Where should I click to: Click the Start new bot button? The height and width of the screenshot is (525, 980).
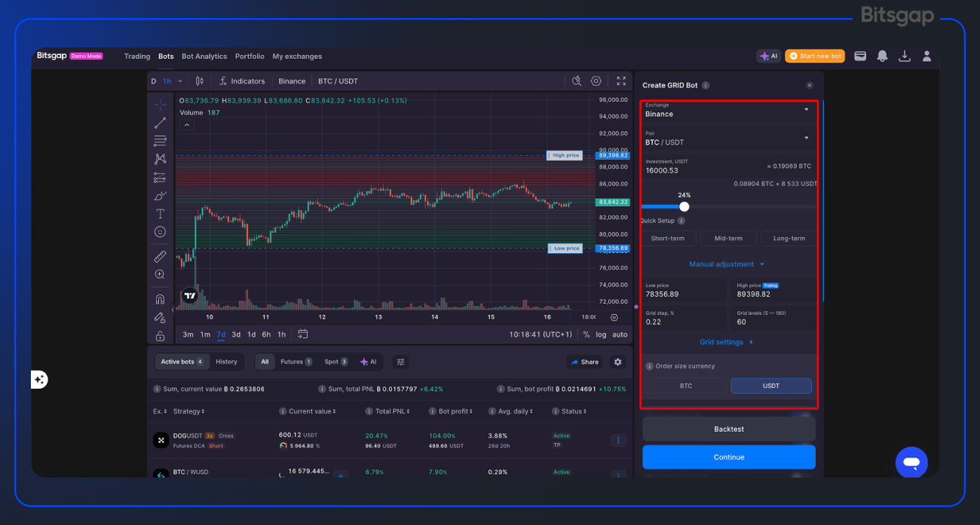tap(815, 56)
